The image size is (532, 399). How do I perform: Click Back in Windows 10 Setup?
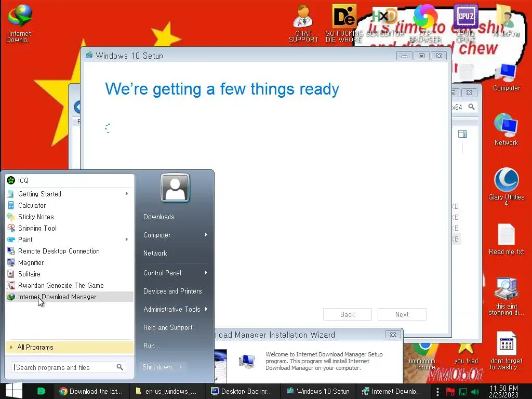point(348,314)
